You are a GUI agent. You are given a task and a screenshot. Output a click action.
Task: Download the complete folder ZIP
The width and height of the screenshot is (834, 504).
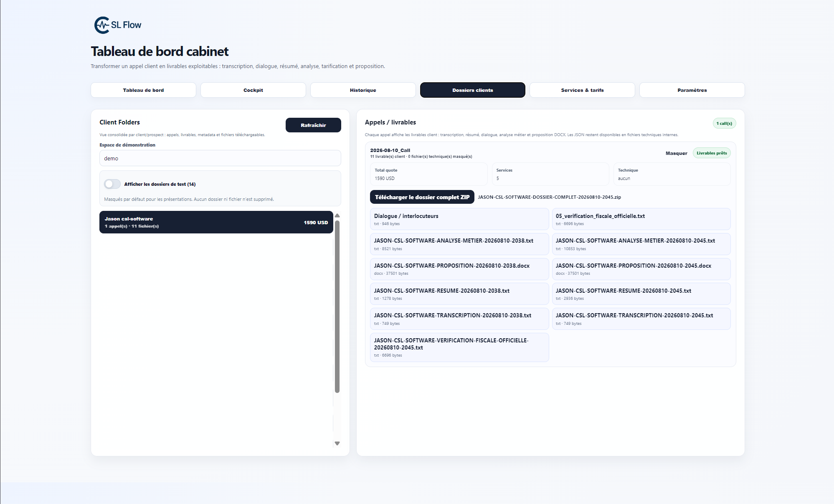422,197
